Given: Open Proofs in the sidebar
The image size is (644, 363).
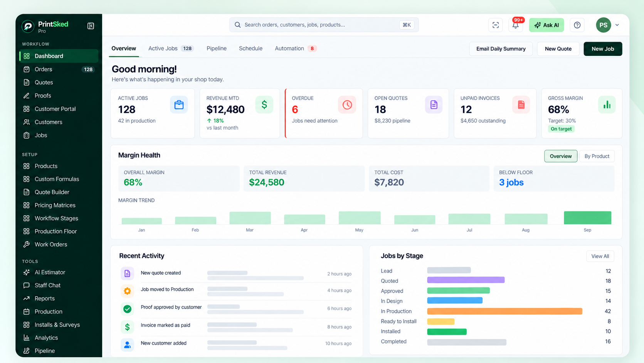Looking at the screenshot, I should pos(59,96).
